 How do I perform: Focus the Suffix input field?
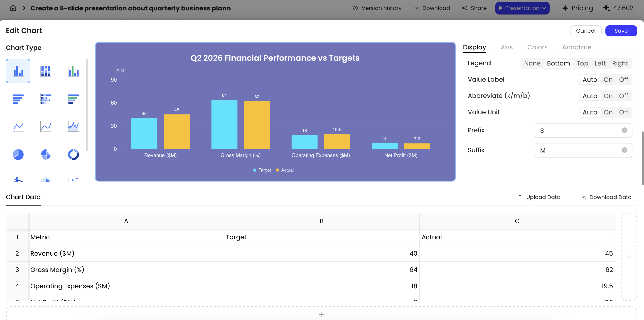(x=583, y=150)
